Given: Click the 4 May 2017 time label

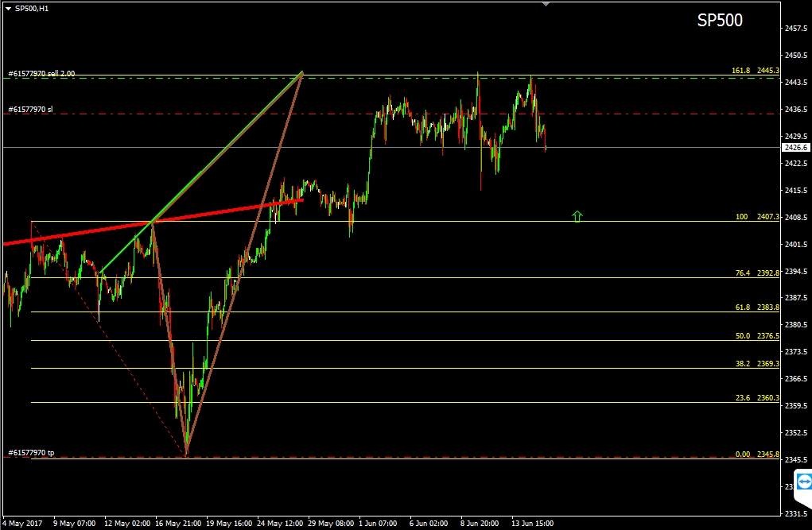Looking at the screenshot, I should (23, 524).
